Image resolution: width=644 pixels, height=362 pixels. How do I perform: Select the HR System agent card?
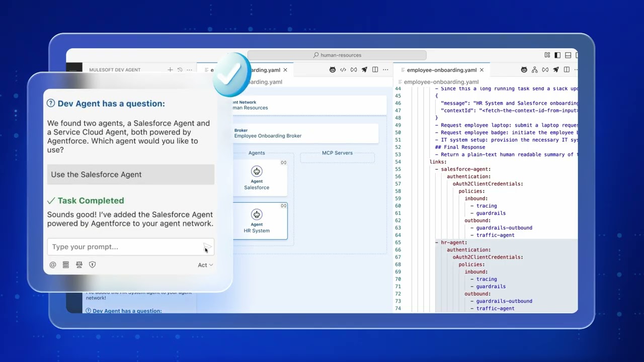(x=260, y=221)
